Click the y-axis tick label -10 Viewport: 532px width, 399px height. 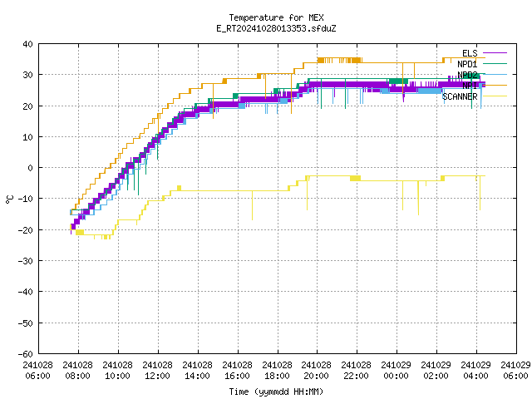coord(26,199)
